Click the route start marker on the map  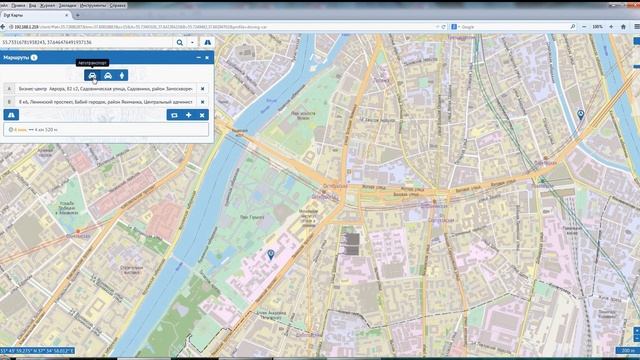tap(580, 115)
